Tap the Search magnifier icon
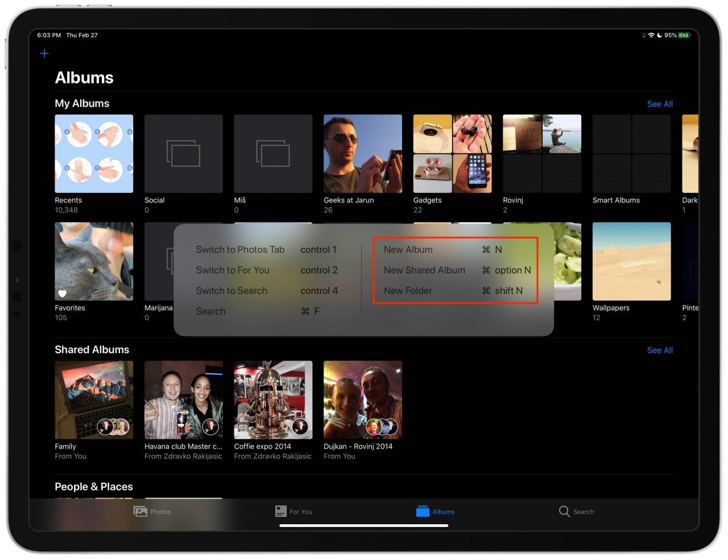This screenshot has height=560, width=728. point(564,512)
